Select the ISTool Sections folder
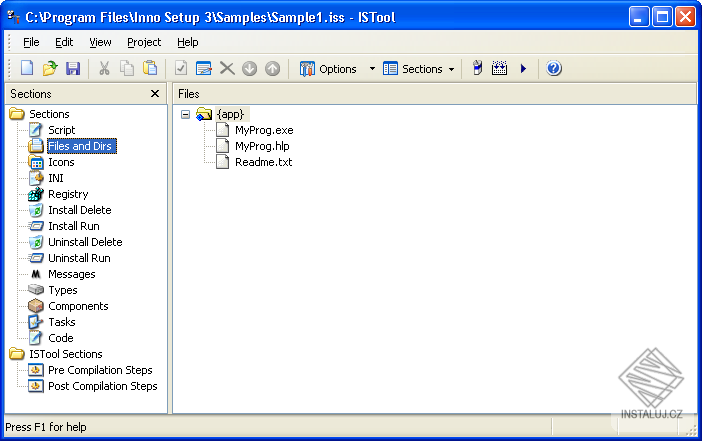702x441 pixels. [x=66, y=354]
